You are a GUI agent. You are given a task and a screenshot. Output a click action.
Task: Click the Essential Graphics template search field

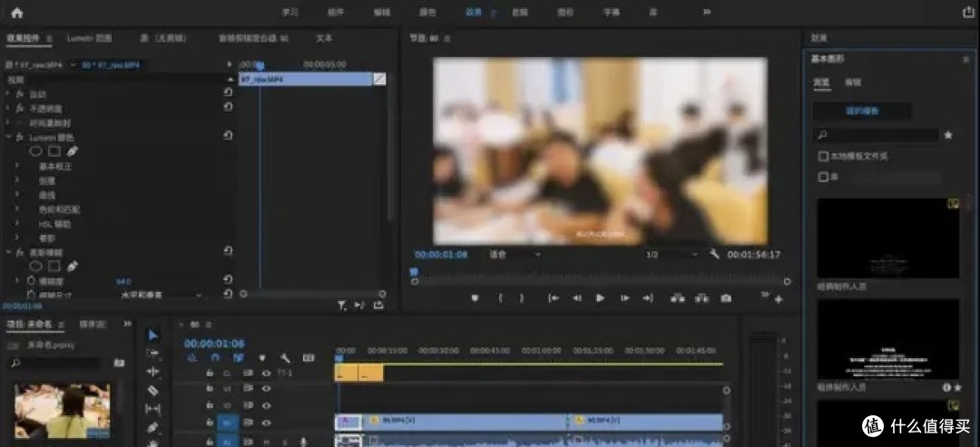click(877, 135)
